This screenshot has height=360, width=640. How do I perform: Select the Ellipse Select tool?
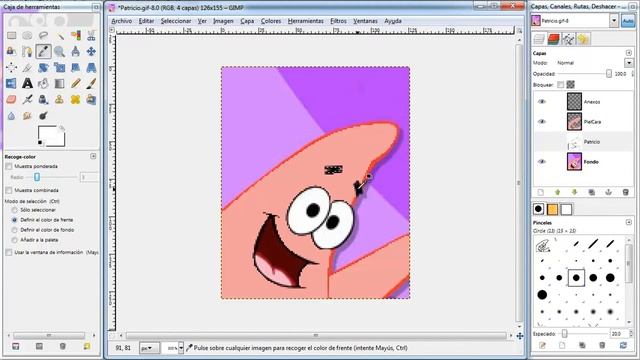point(27,36)
